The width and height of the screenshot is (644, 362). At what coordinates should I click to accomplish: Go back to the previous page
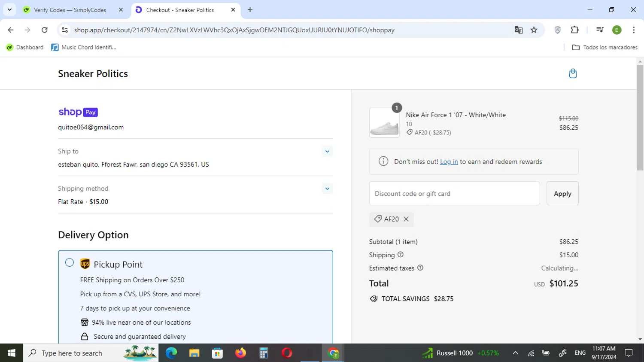point(11,30)
